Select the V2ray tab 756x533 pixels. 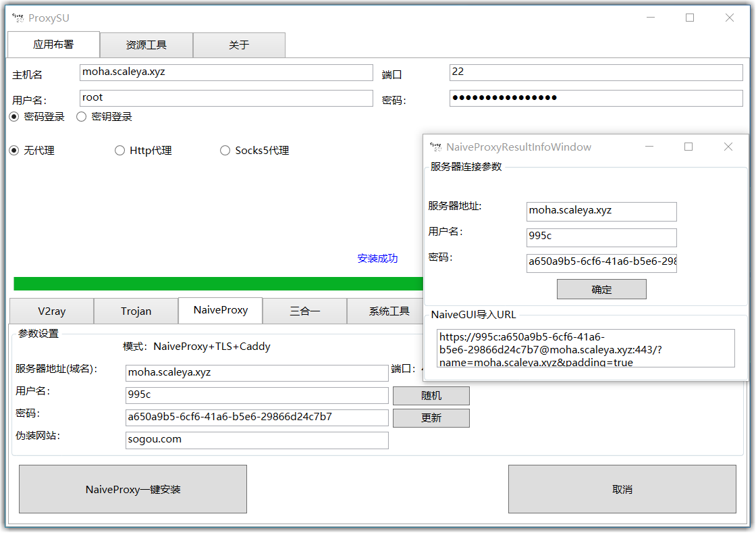tap(51, 311)
